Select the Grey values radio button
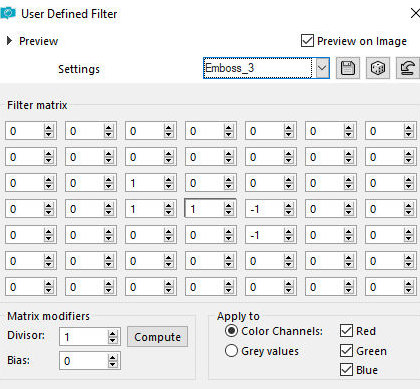The height and width of the screenshot is (389, 420). coord(231,351)
